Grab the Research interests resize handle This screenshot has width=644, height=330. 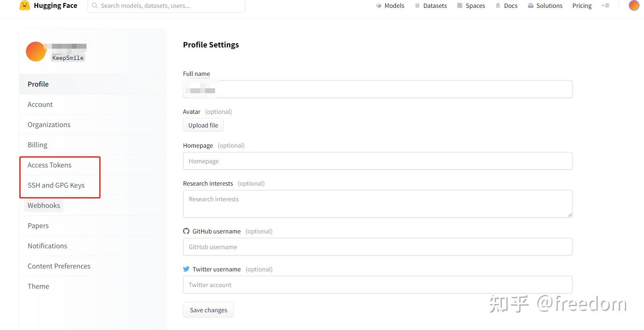pyautogui.click(x=570, y=214)
